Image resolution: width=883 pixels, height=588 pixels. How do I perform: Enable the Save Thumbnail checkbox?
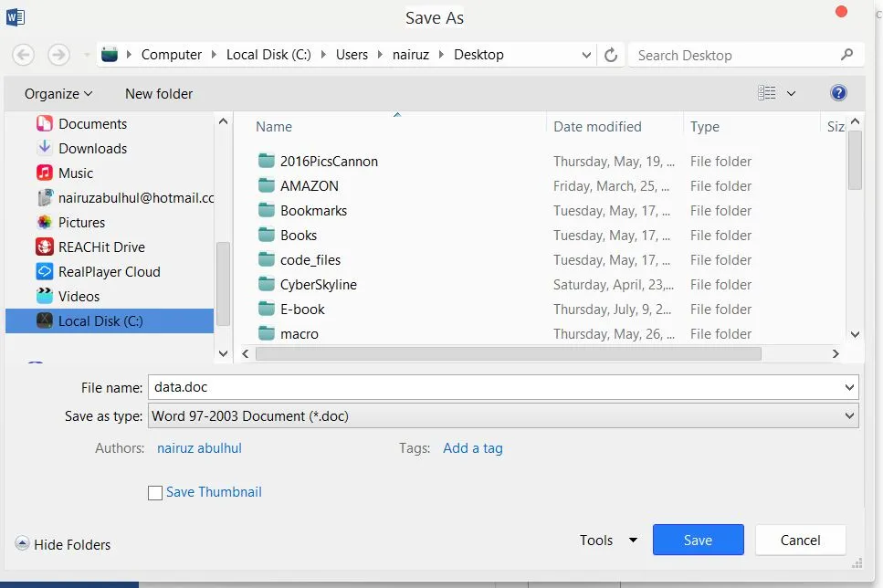[155, 493]
